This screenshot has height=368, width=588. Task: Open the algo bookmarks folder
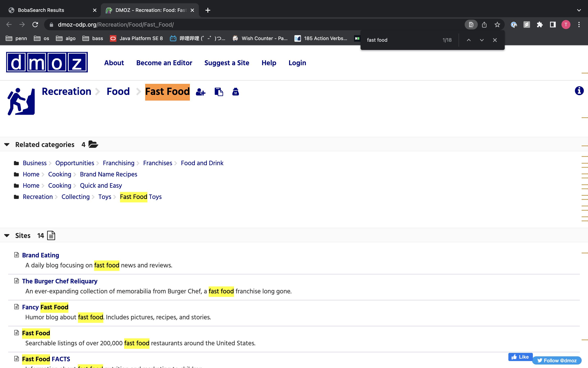[66, 38]
